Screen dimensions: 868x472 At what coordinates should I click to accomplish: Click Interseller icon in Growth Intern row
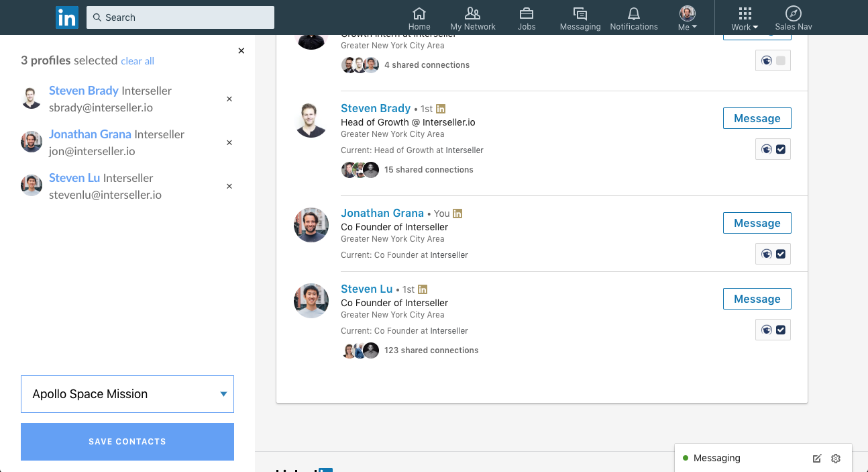click(767, 61)
